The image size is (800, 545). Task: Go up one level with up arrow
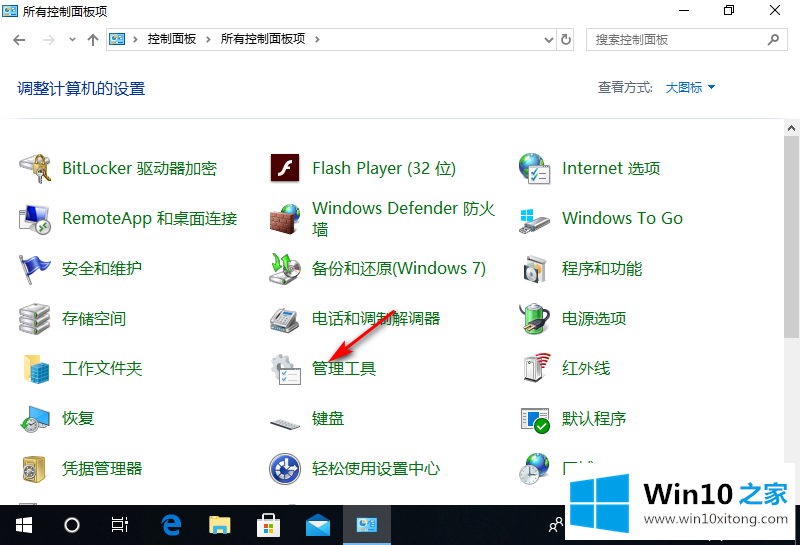(x=92, y=40)
